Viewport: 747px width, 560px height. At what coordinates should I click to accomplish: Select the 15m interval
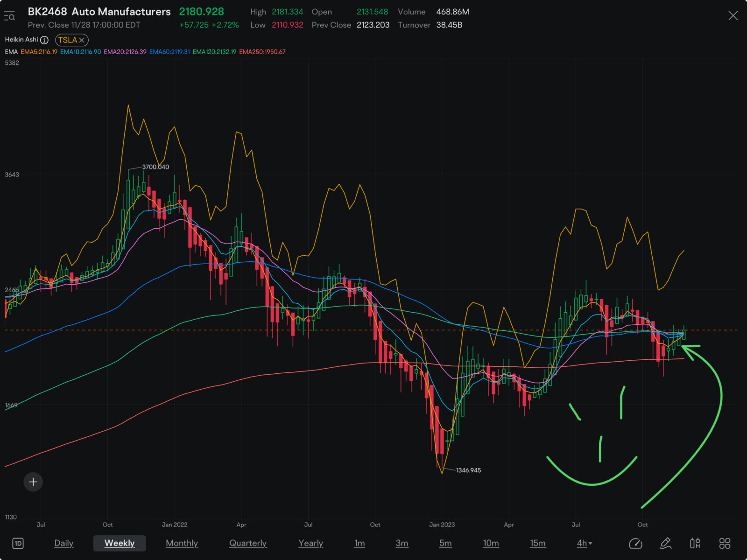pos(538,543)
